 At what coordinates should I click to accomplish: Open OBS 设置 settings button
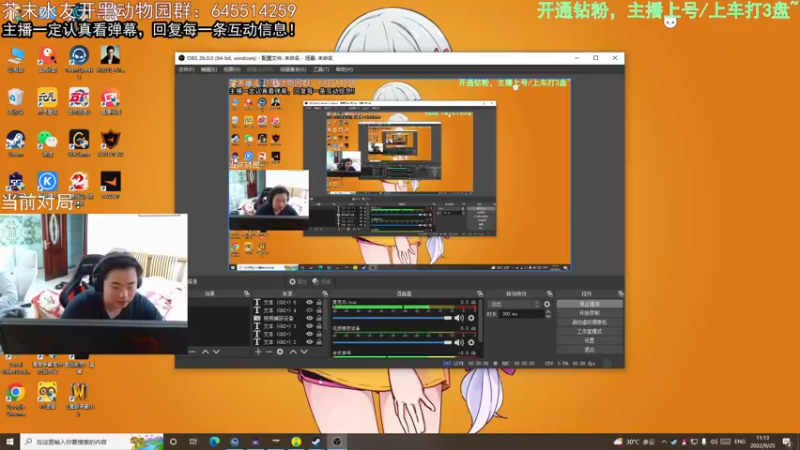(589, 341)
